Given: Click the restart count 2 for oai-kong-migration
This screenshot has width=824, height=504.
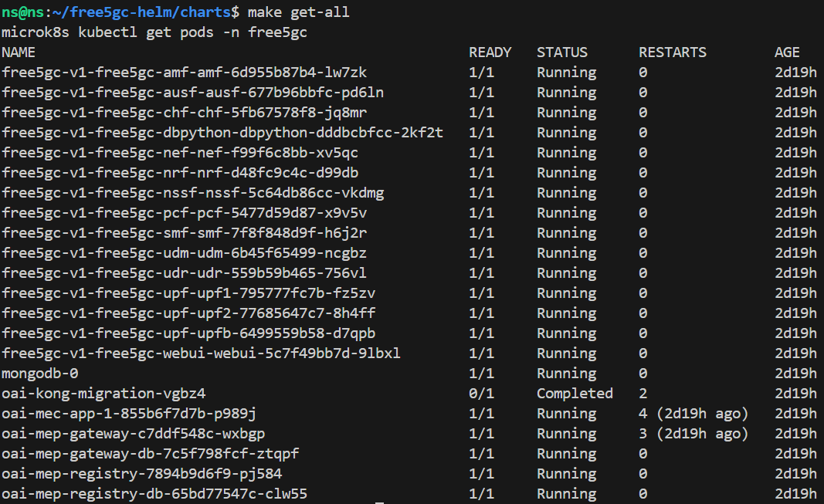Looking at the screenshot, I should 643,393.
